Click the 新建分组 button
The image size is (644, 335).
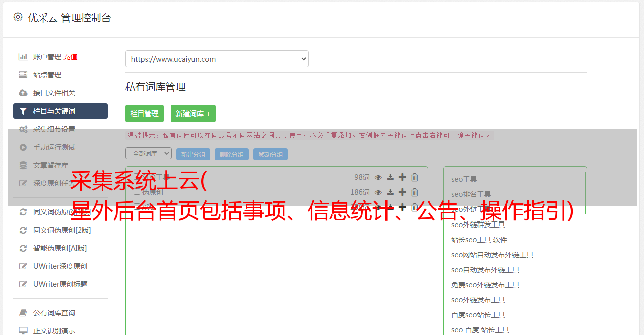(x=193, y=154)
